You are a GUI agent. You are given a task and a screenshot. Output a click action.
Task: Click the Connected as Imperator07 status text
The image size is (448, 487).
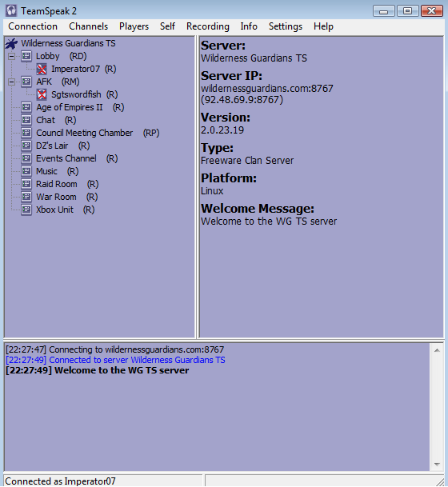click(x=61, y=481)
